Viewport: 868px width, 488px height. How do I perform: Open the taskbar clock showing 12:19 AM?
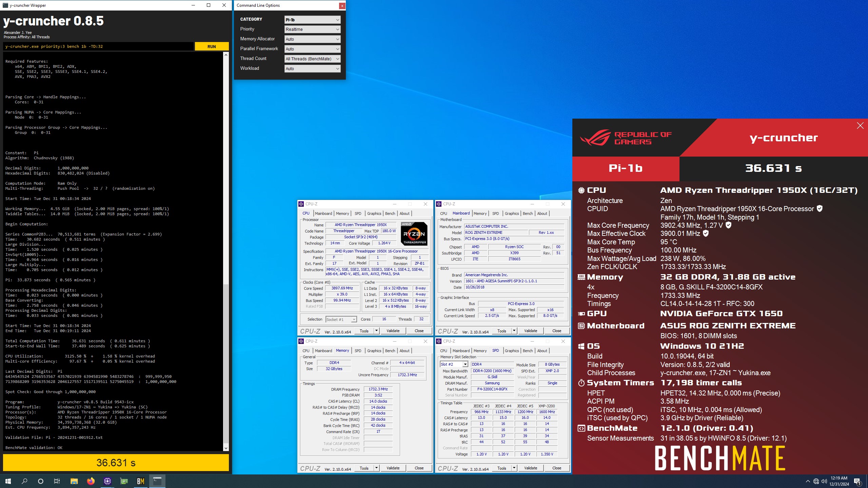(x=839, y=481)
